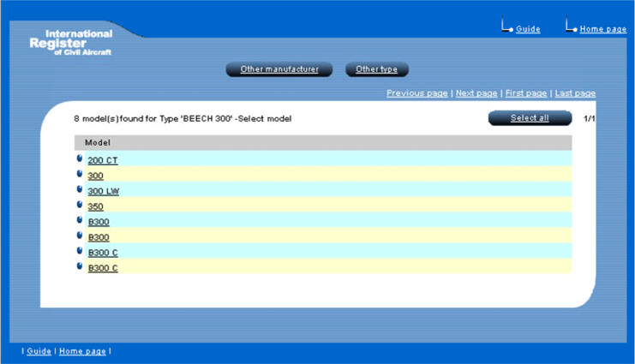Jump to Last page link
Image resolution: width=635 pixels, height=364 pixels.
[x=575, y=93]
